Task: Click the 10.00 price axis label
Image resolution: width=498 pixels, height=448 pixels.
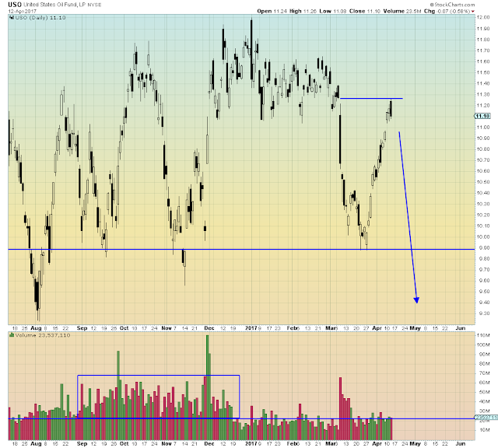Action: pyautogui.click(x=483, y=236)
